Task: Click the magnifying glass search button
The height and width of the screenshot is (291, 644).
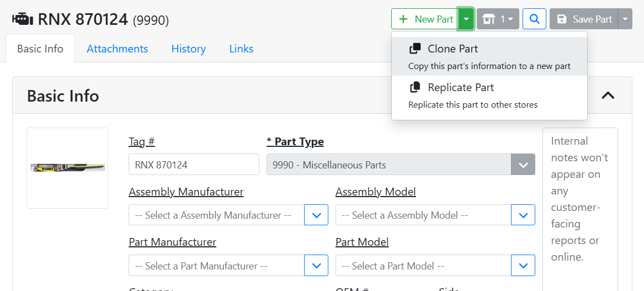Action: click(534, 19)
